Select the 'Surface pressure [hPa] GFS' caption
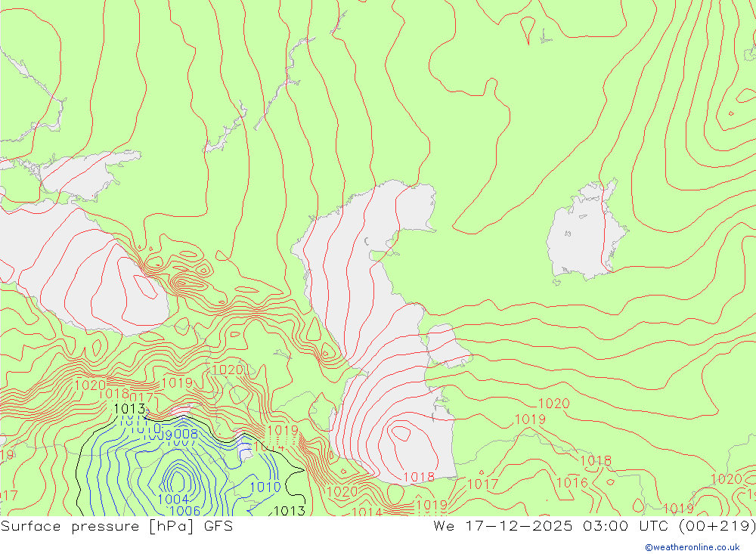Viewport: 756px width, 554px height. pos(116,525)
